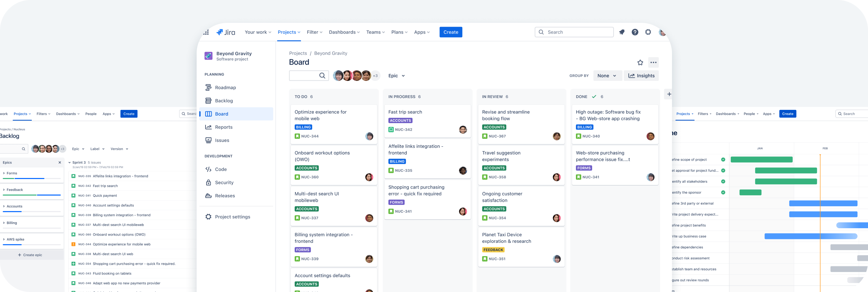This screenshot has width=868, height=292.
Task: Click FORMS label on NUC-339 card
Action: pos(302,249)
